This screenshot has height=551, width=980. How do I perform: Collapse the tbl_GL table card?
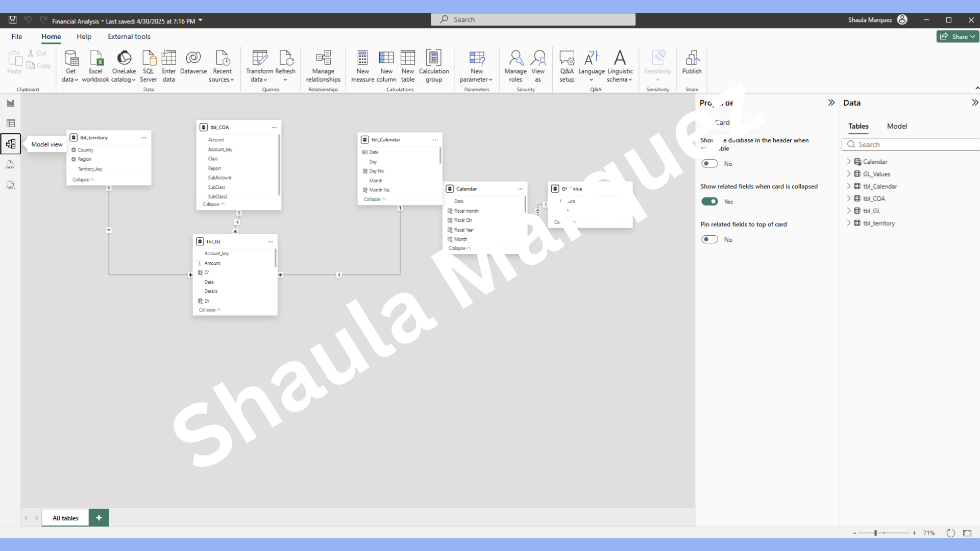click(x=209, y=310)
